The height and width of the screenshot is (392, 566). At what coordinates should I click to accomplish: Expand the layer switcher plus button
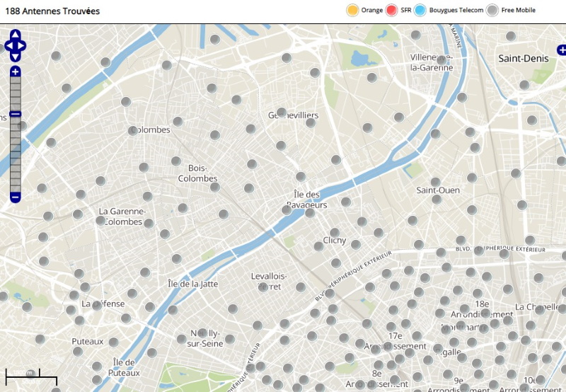tap(562, 50)
